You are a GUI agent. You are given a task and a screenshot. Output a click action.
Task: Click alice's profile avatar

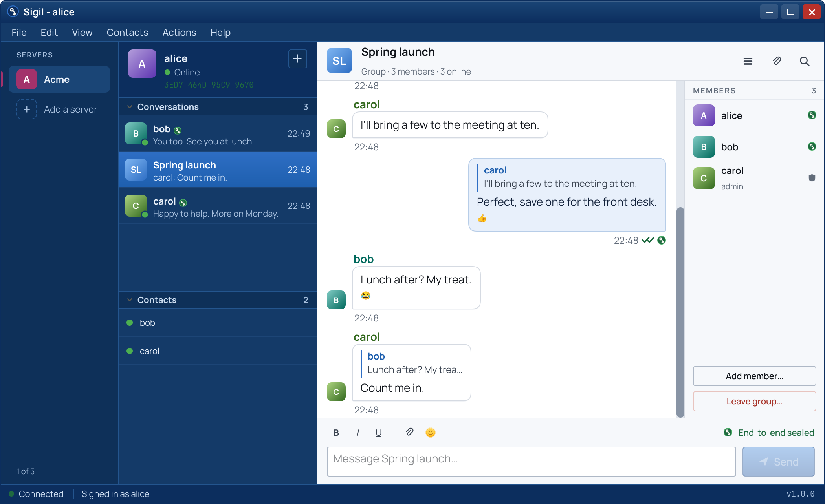point(142,64)
